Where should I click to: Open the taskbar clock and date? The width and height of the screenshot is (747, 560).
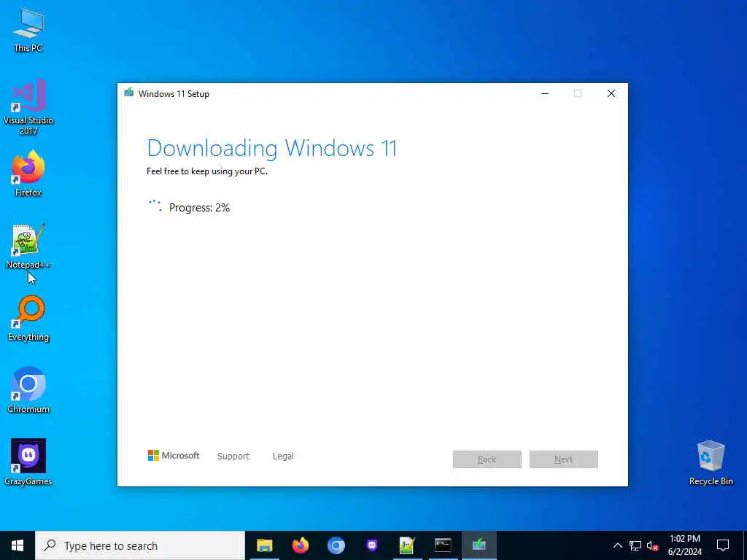coord(684,545)
